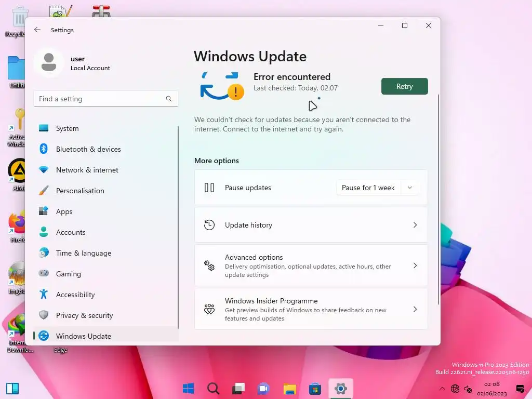Expand Windows Insider Programme chevron
532x399 pixels.
(x=415, y=309)
